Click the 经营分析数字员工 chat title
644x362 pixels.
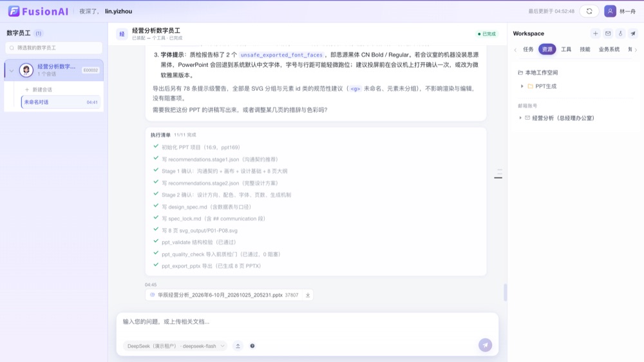[x=156, y=31]
